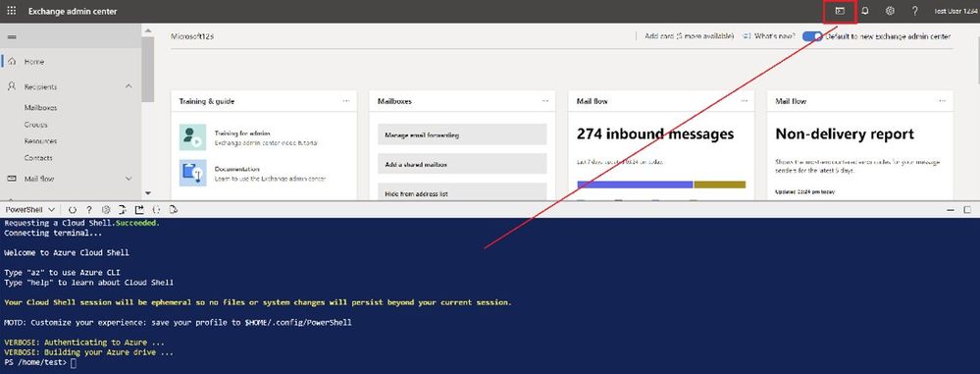
Task: Open Cloud Shell help question mark
Action: (89, 209)
